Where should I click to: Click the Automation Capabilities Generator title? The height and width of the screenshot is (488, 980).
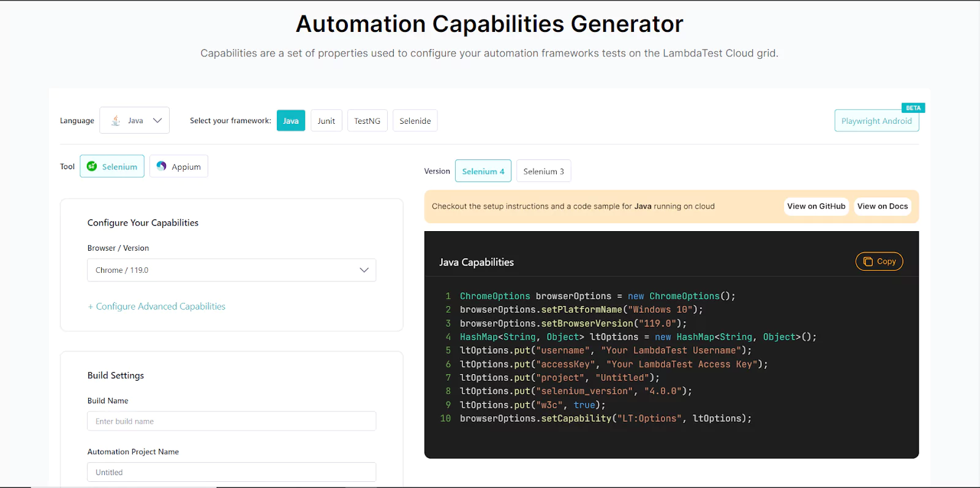[489, 24]
